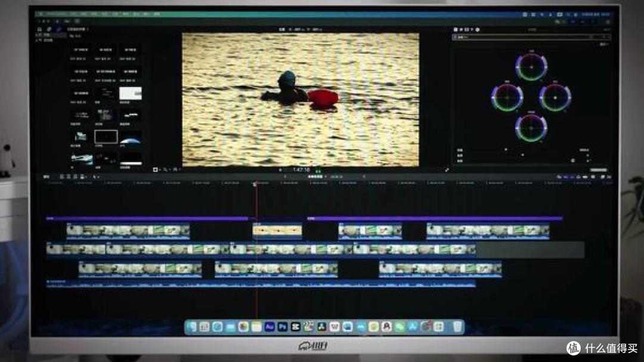Toggle solo for selected timeline clips
Viewport: 644px width, 362px height.
coord(578,177)
